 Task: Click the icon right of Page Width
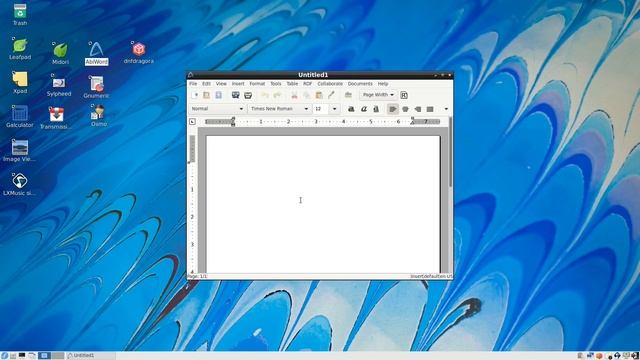pyautogui.click(x=404, y=95)
